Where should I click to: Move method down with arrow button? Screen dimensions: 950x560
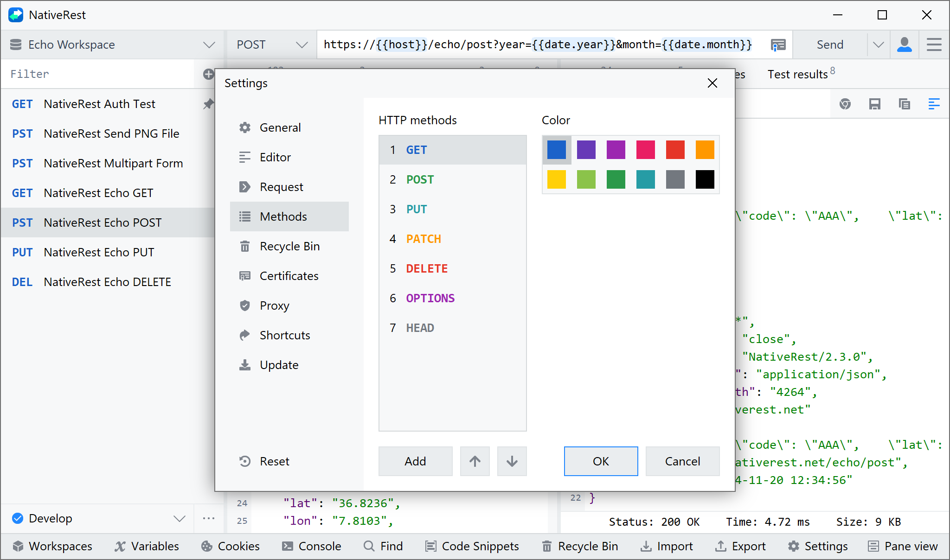tap(512, 461)
